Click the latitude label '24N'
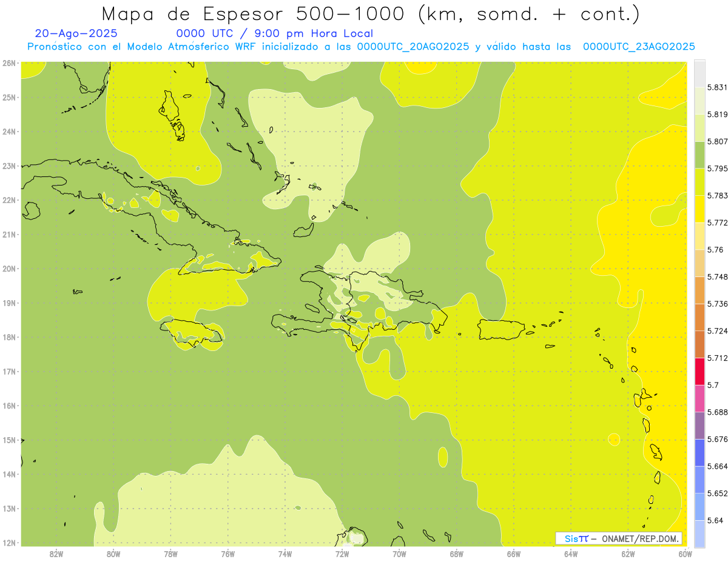Viewport: 728px width, 562px height. click(9, 132)
